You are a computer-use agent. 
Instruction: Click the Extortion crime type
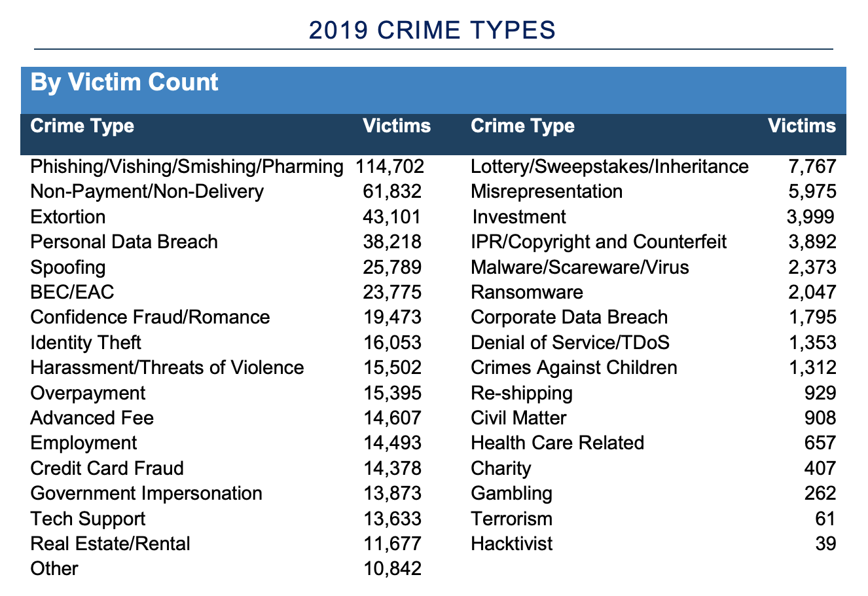coord(67,217)
